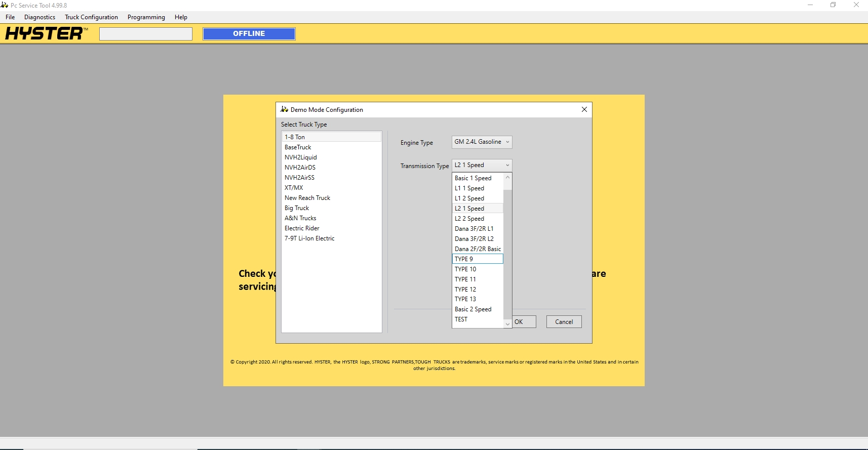Choose TEST transmission option

pos(478,319)
